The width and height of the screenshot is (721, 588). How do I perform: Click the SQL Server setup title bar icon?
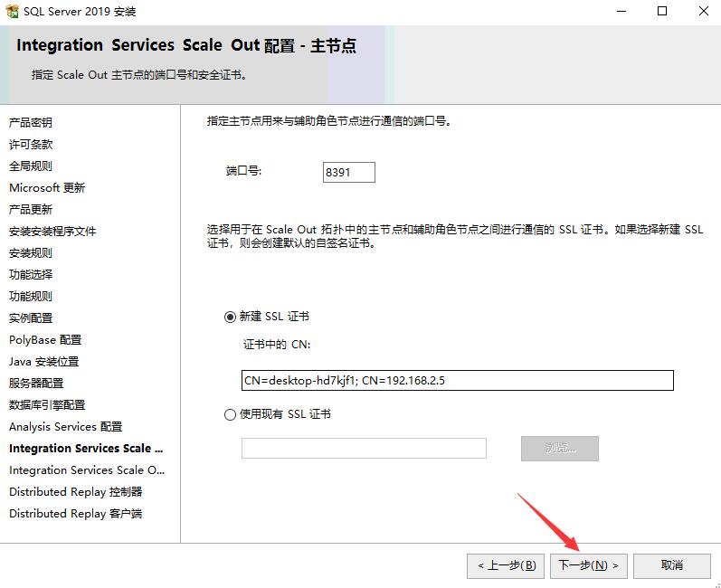tap(13, 11)
